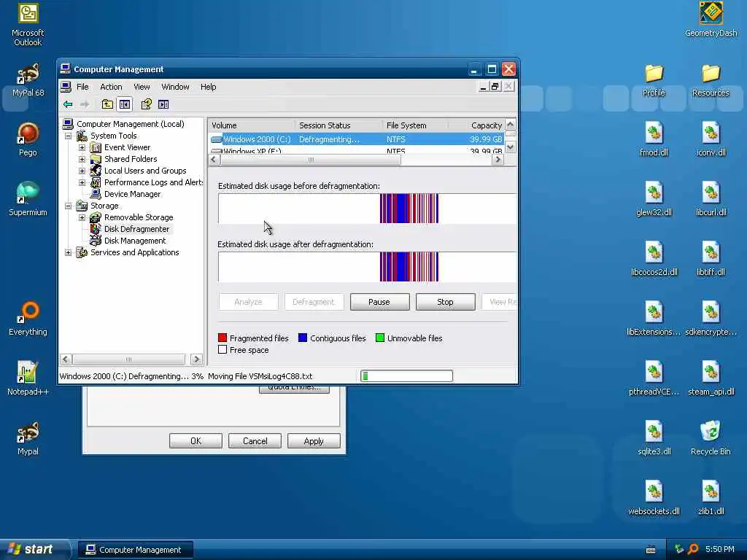Expand the Event Viewer node
The height and width of the screenshot is (560, 747).
[82, 147]
